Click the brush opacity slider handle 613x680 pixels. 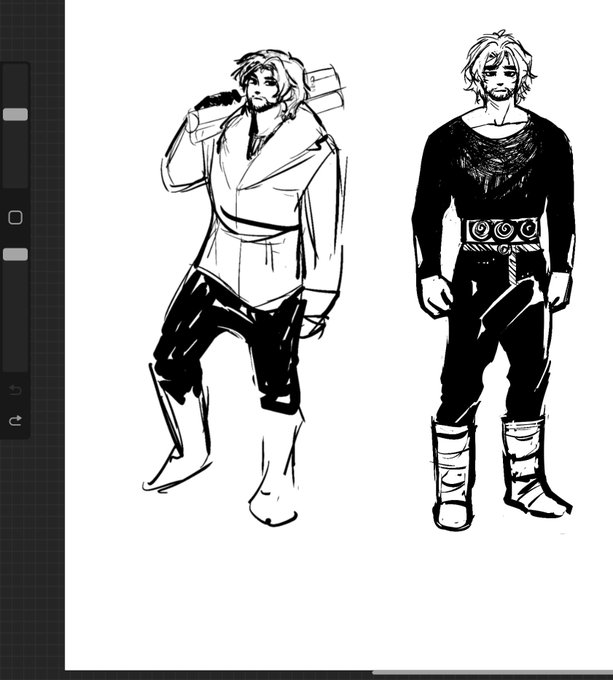pos(15,255)
